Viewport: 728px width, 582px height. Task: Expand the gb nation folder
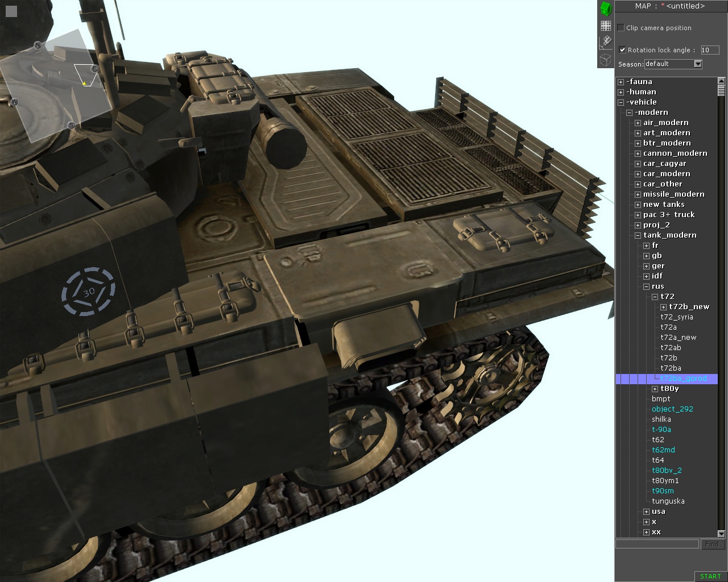pos(646,256)
